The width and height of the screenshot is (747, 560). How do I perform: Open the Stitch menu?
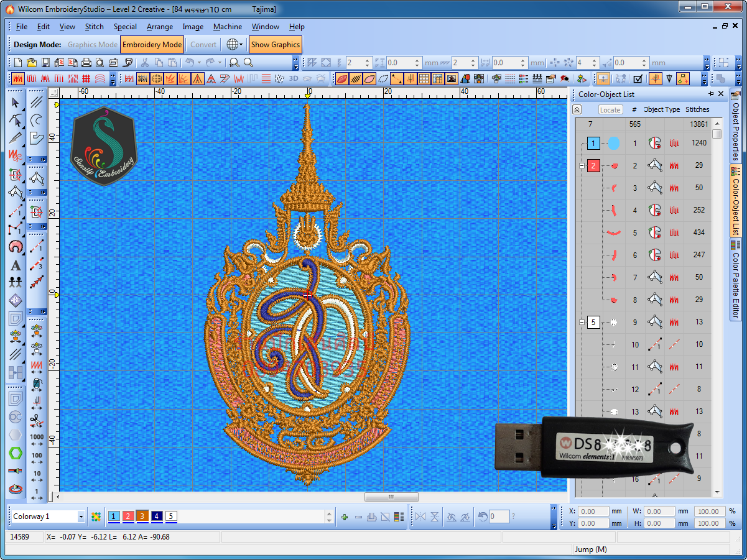pyautogui.click(x=95, y=27)
